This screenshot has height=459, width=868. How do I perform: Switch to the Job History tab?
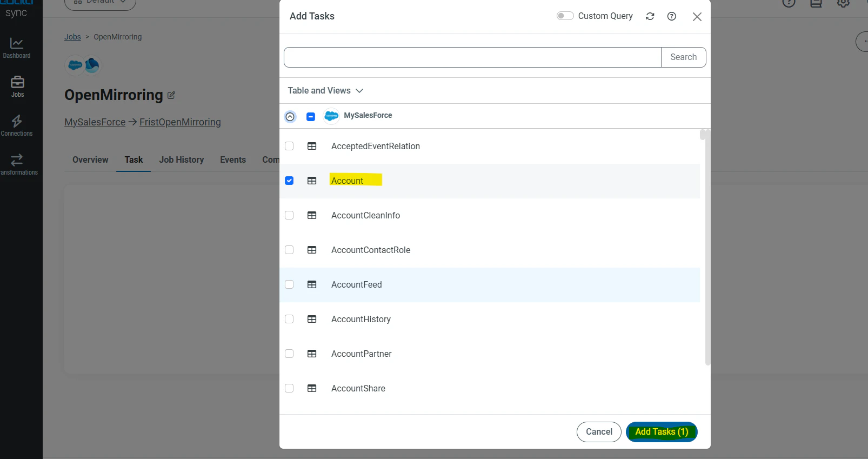[x=182, y=160]
